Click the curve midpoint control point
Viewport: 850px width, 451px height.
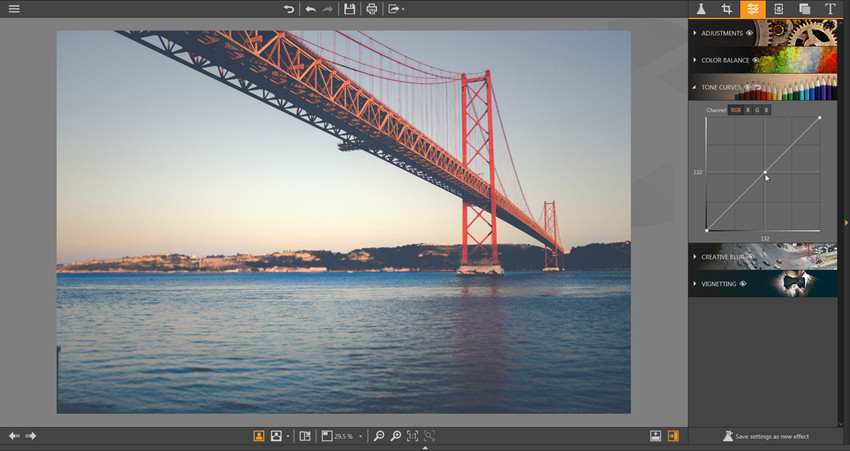[765, 172]
